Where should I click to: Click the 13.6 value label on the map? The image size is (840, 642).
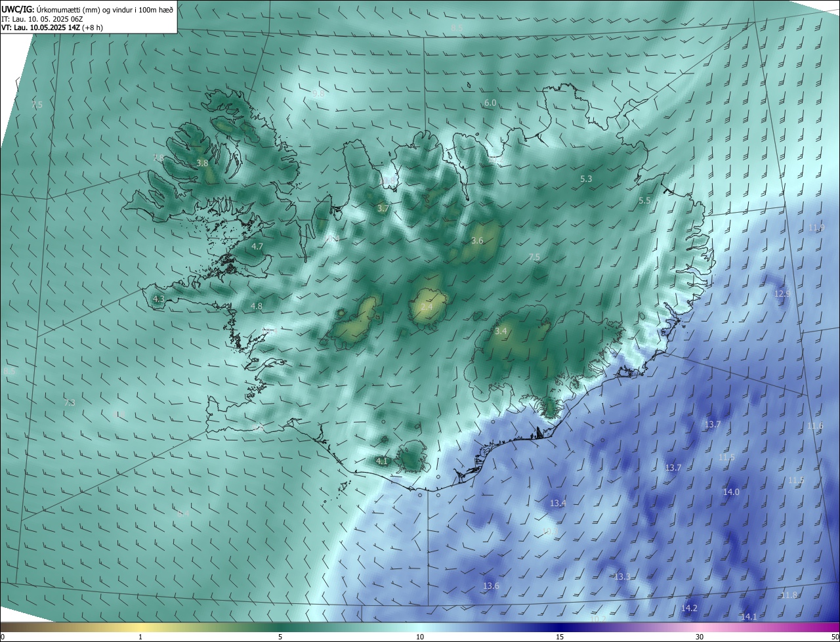(x=491, y=586)
